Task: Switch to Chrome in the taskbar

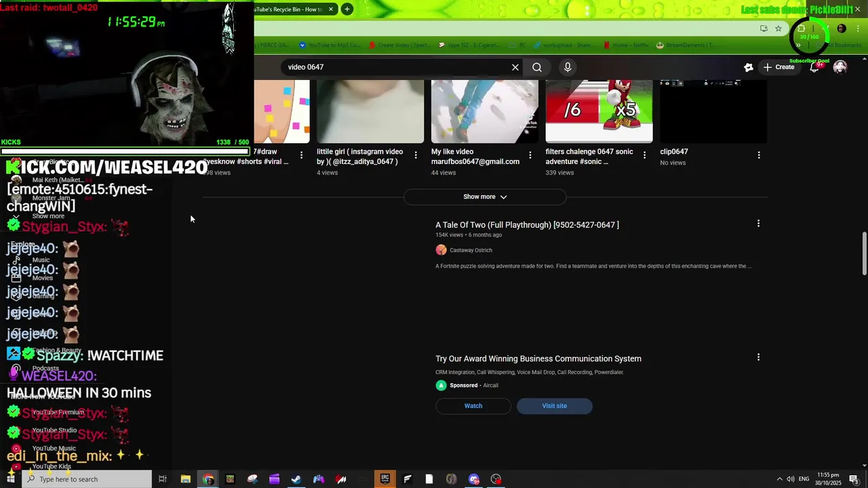Action: [208, 479]
